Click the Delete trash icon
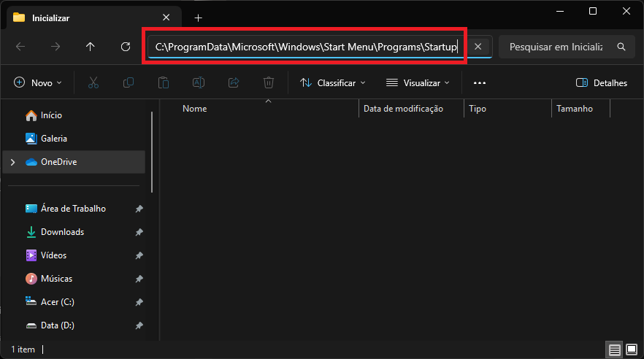 (x=269, y=83)
